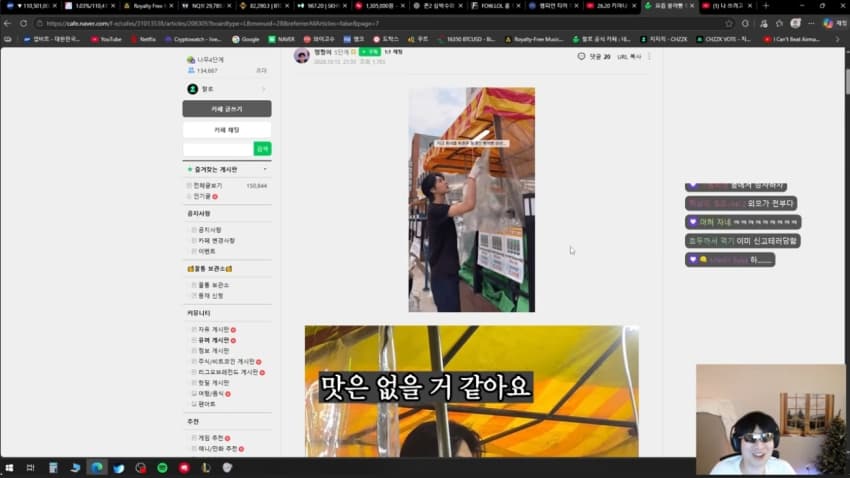Open the 애니/만화 추천 board
This screenshot has height=478, width=850.
point(217,449)
